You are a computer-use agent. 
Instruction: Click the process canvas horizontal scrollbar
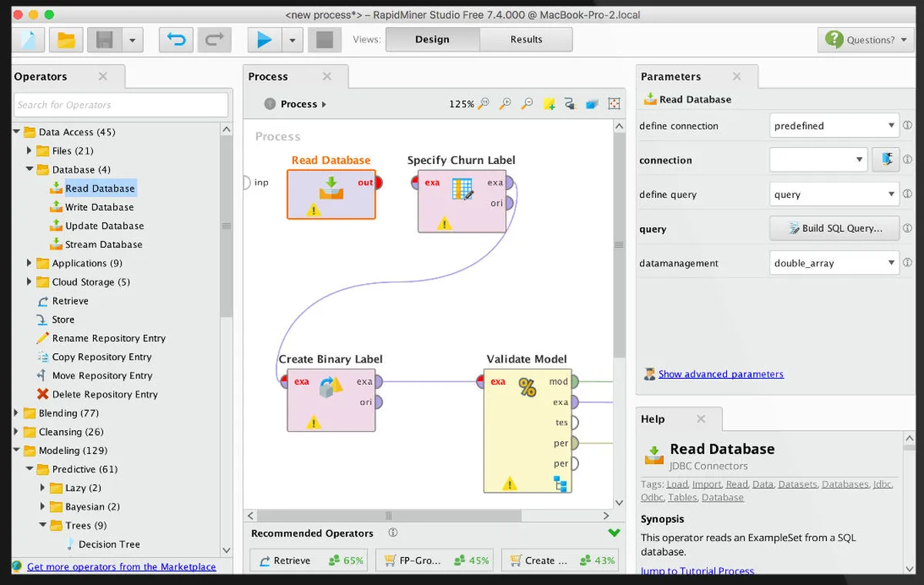pos(389,516)
